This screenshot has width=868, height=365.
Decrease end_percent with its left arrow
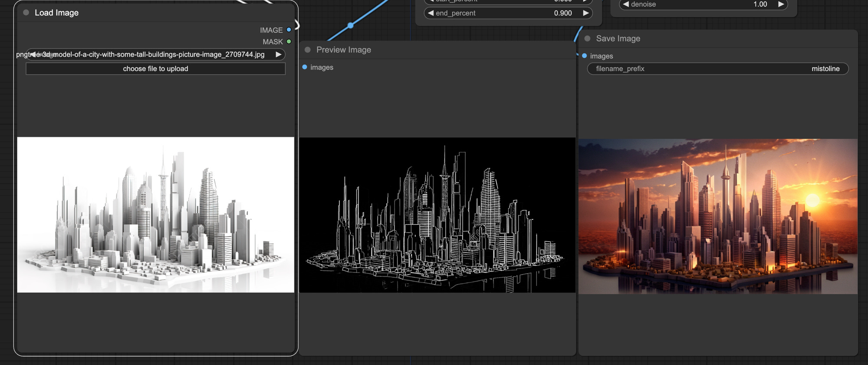pyautogui.click(x=431, y=13)
